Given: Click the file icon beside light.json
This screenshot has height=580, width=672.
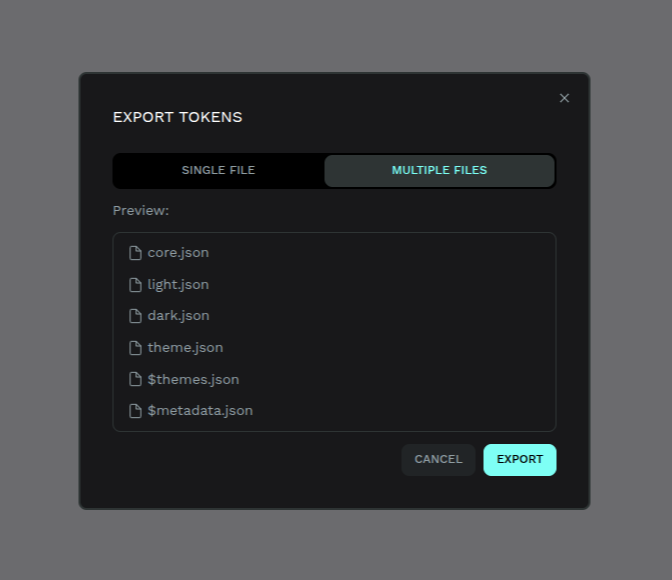Looking at the screenshot, I should pos(135,285).
